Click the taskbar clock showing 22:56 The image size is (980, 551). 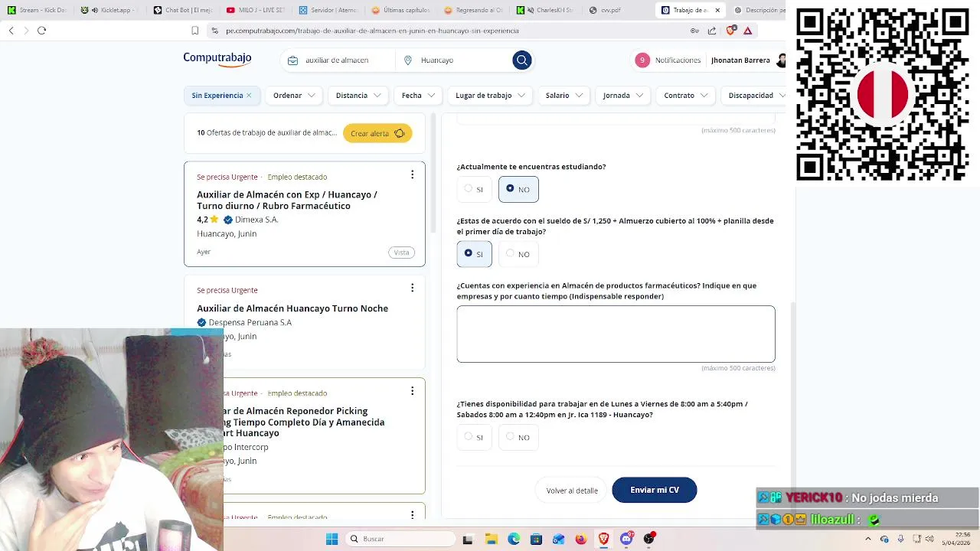(x=955, y=539)
